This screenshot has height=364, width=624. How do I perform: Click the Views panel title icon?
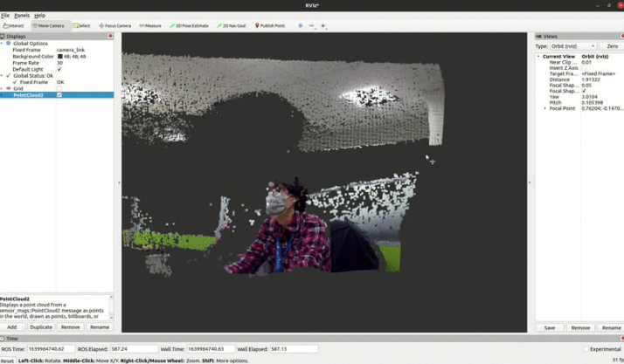tap(538, 36)
